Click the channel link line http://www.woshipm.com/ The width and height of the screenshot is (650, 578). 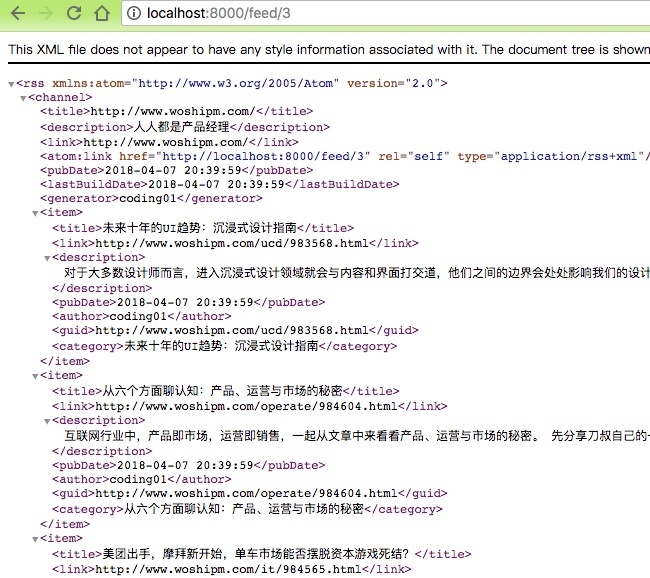coord(169,142)
